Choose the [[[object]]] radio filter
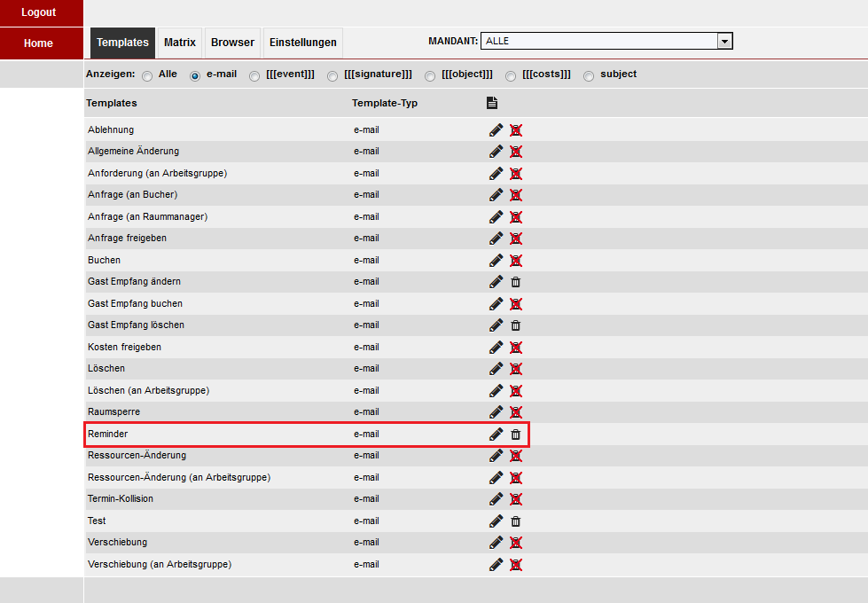Screen dimensions: 868x603 [430, 76]
